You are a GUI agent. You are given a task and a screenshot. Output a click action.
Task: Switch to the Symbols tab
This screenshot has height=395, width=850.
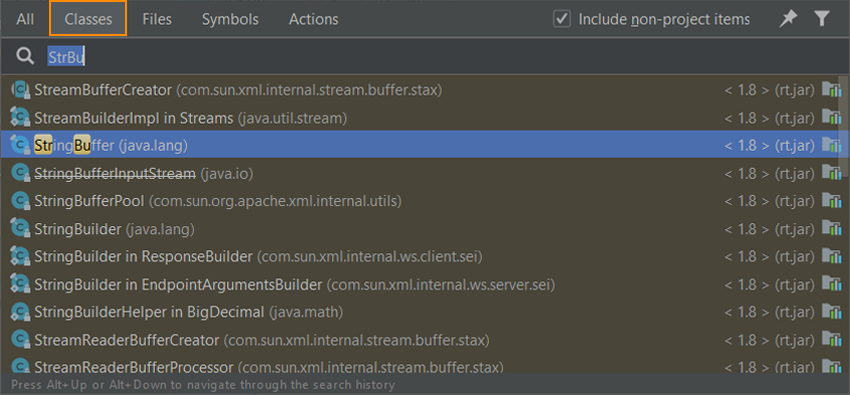[230, 20]
